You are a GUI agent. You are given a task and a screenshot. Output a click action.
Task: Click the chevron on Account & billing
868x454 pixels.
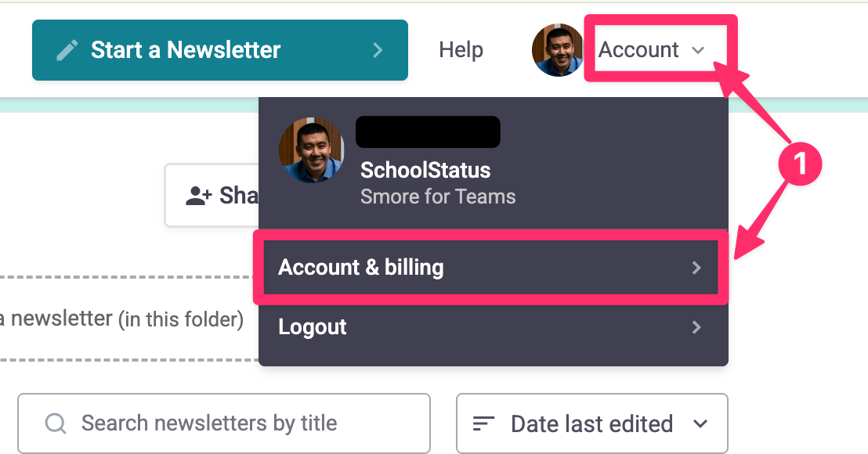pyautogui.click(x=696, y=268)
